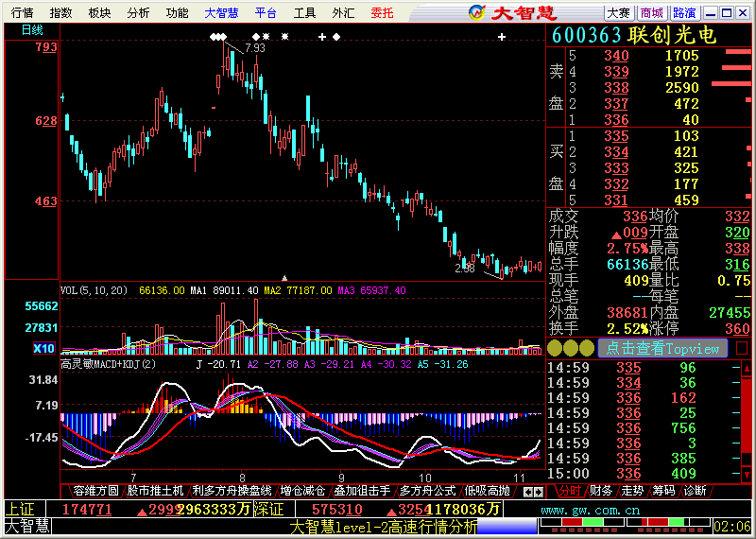The image size is (756, 539).
Task: Click buy level 1 price 335
Action: point(617,136)
